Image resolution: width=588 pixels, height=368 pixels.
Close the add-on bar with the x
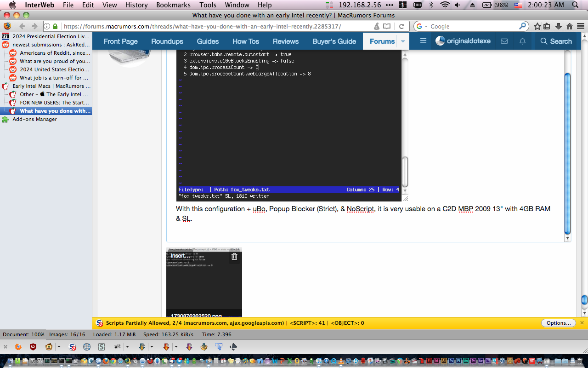[6, 346]
